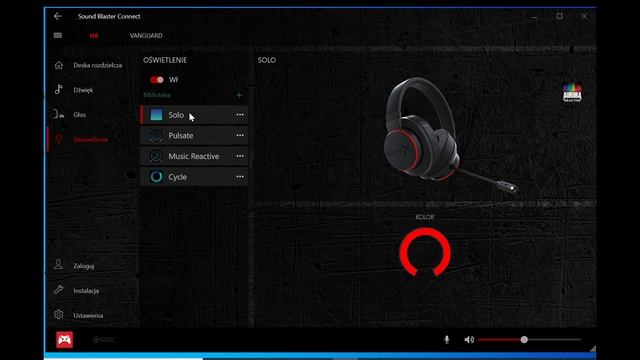Viewport: 640px width, 360px height.
Task: Select the Music Reactive lighting preset
Action: (194, 156)
